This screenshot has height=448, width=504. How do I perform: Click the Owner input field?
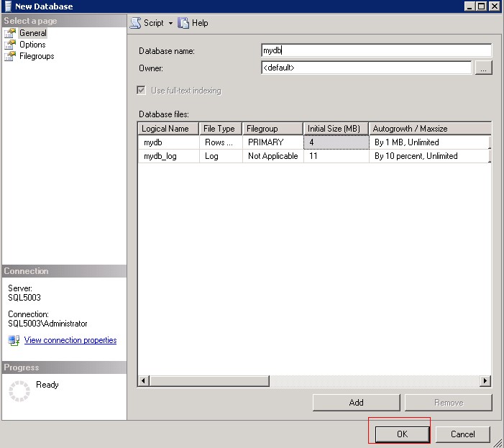(366, 68)
